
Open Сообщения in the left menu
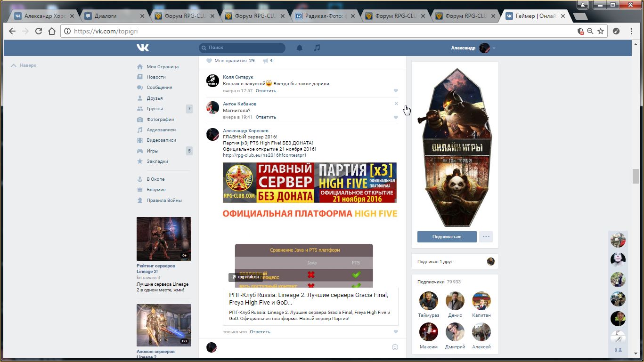[159, 88]
